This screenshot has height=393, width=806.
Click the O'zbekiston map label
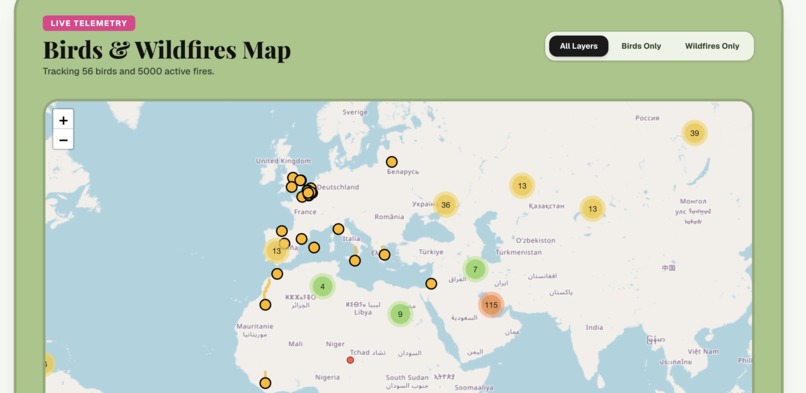(536, 240)
